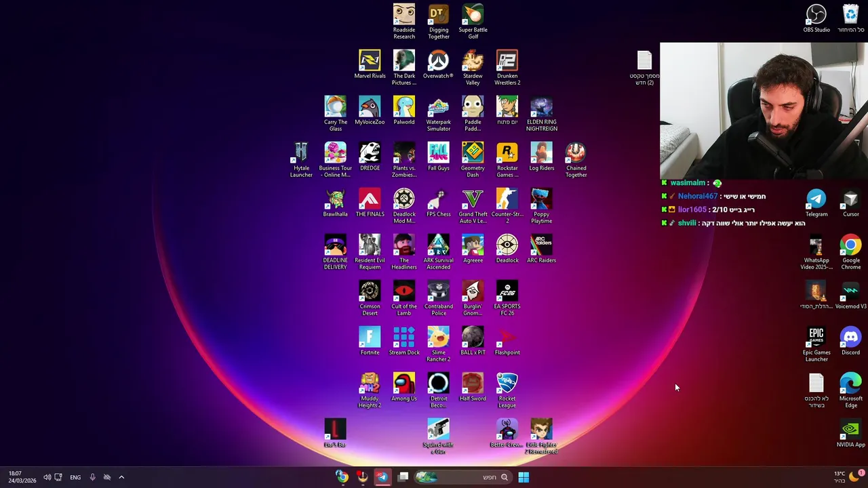Open Google Chrome desktop shortcut
868x488 pixels.
click(x=850, y=252)
